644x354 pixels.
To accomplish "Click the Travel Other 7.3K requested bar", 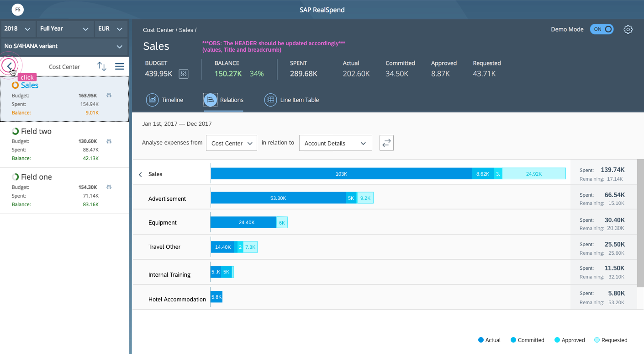I will click(x=250, y=247).
